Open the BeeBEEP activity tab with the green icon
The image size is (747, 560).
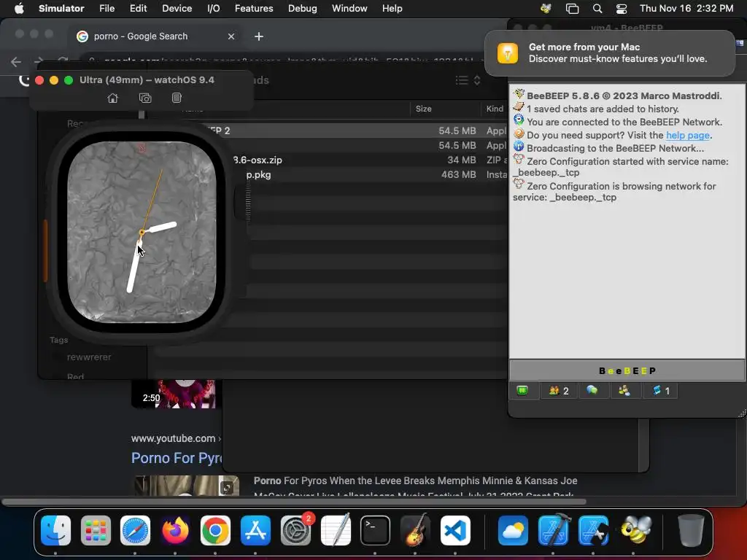coord(522,391)
